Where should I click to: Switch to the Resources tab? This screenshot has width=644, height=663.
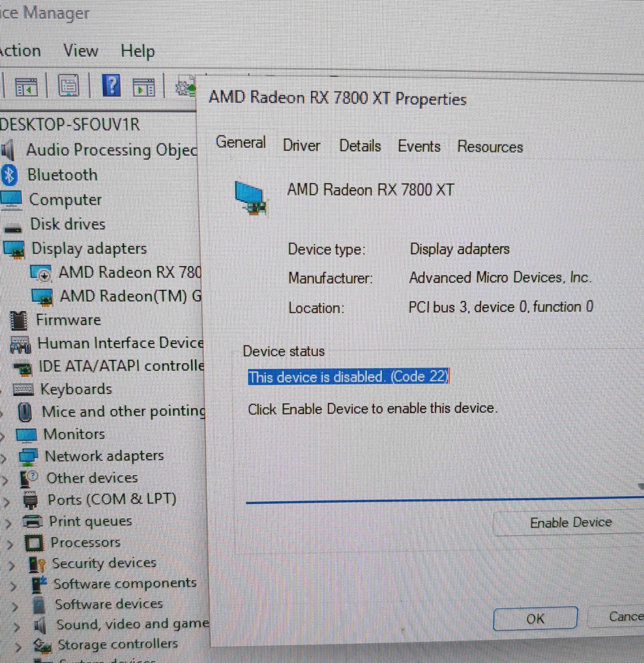click(490, 147)
